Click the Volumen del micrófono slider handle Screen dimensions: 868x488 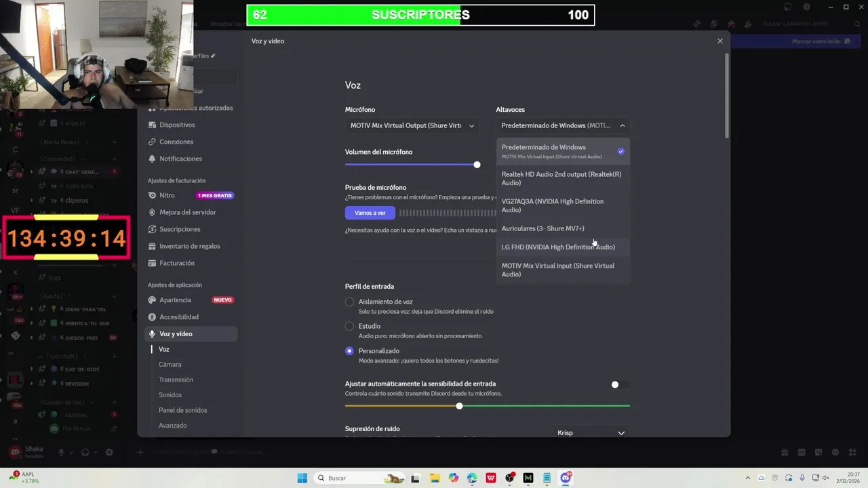pos(477,165)
